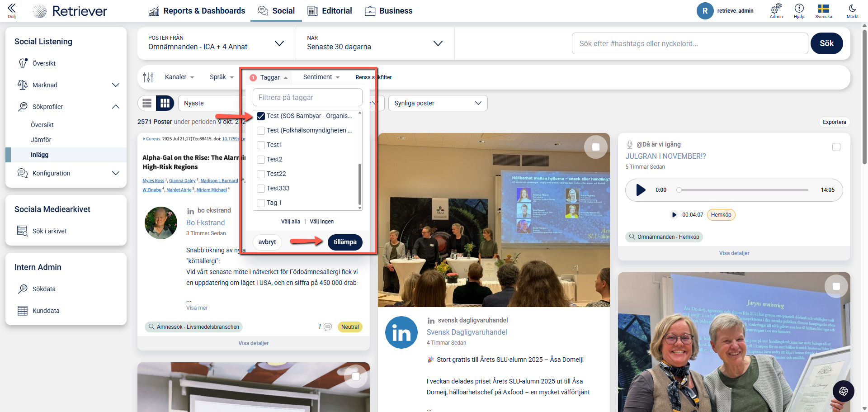Screen dimensions: 868x412
Task: Select the JULGRAN I NOVEMBER post checkbox
Action: pos(836,147)
